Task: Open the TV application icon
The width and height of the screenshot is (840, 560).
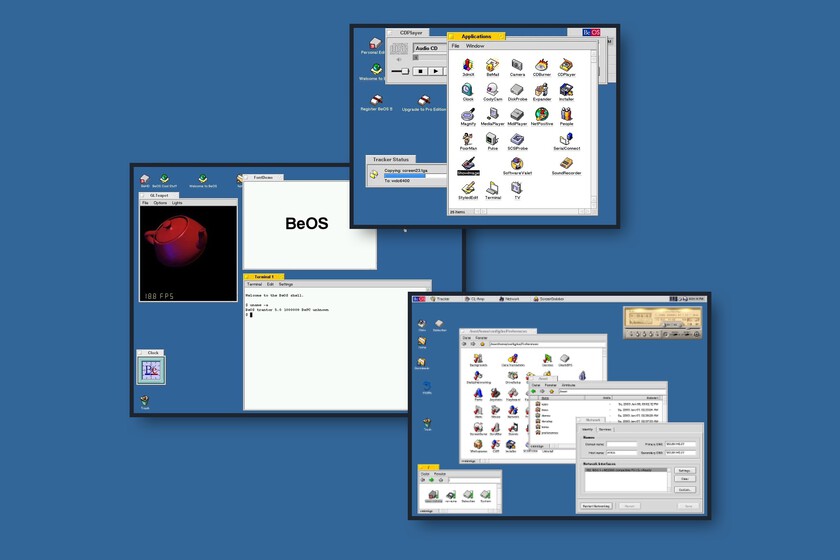Action: coord(517,190)
